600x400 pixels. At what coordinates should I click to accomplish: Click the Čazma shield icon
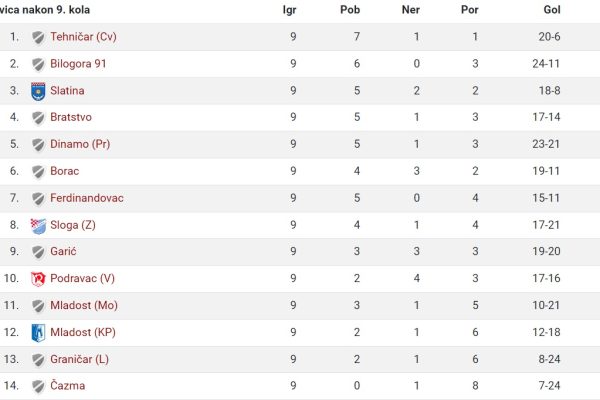tap(38, 386)
